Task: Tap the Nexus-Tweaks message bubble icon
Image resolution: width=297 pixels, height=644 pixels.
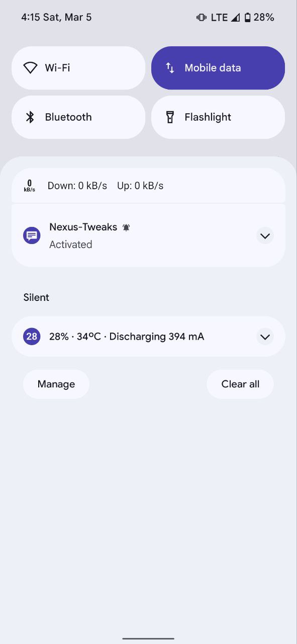Action: click(32, 235)
